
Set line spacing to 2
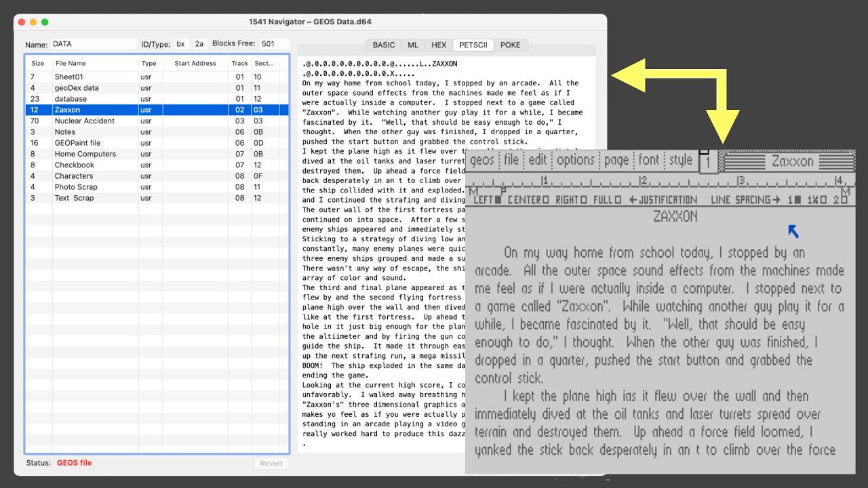[846, 199]
